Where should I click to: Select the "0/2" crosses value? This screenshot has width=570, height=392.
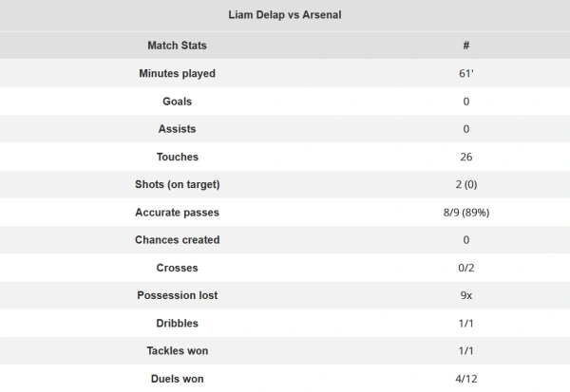pyautogui.click(x=465, y=268)
